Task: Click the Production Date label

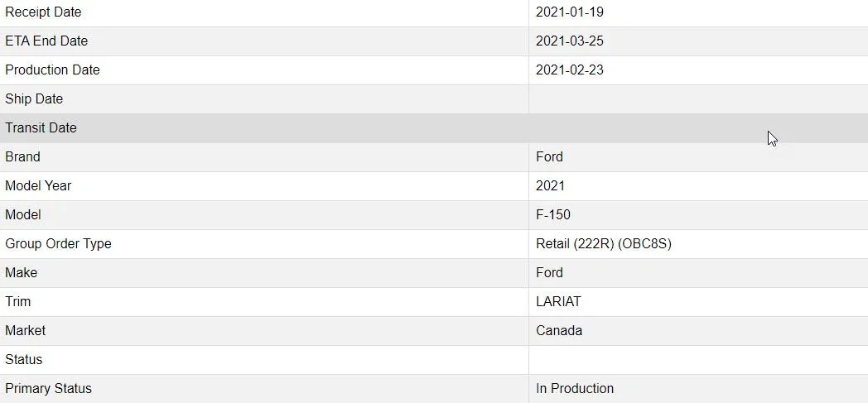Action: [x=52, y=70]
